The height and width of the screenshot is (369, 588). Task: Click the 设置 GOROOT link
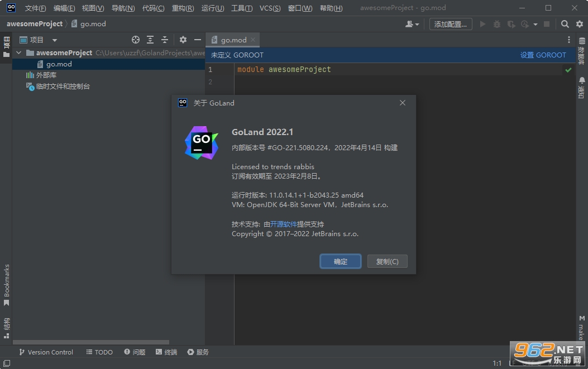click(543, 55)
